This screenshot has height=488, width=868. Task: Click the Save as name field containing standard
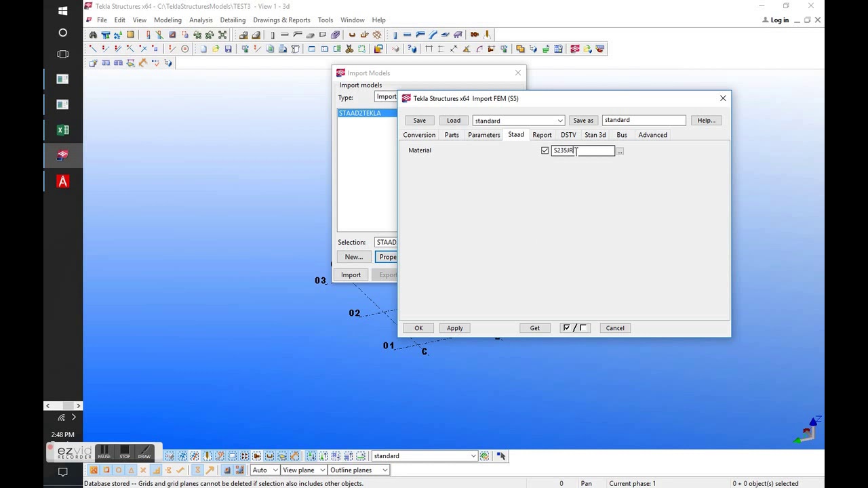[x=644, y=120]
